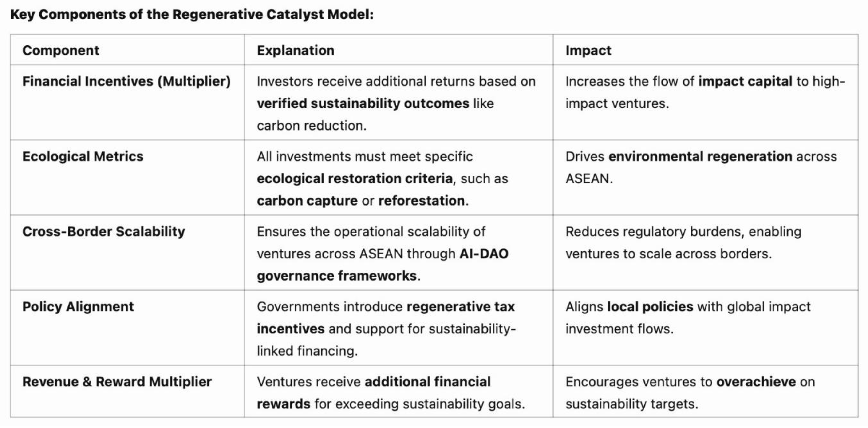Click the 'Impact' column header
This screenshot has width=868, height=428.
pos(588,50)
